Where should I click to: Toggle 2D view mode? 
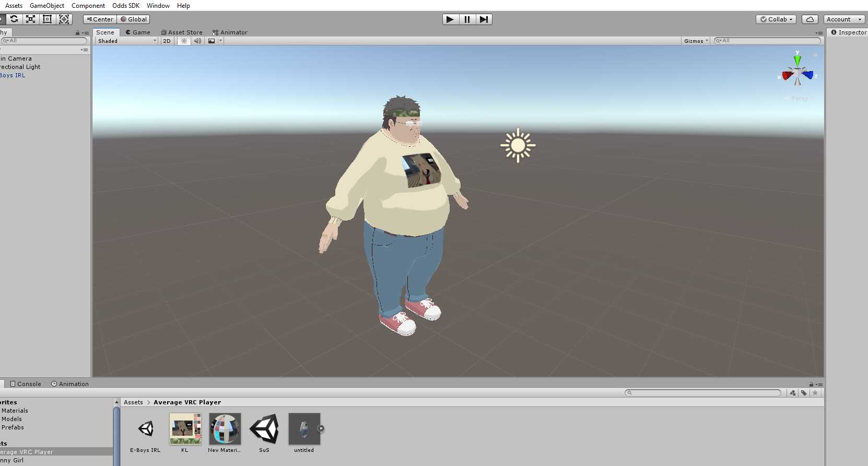tap(167, 41)
